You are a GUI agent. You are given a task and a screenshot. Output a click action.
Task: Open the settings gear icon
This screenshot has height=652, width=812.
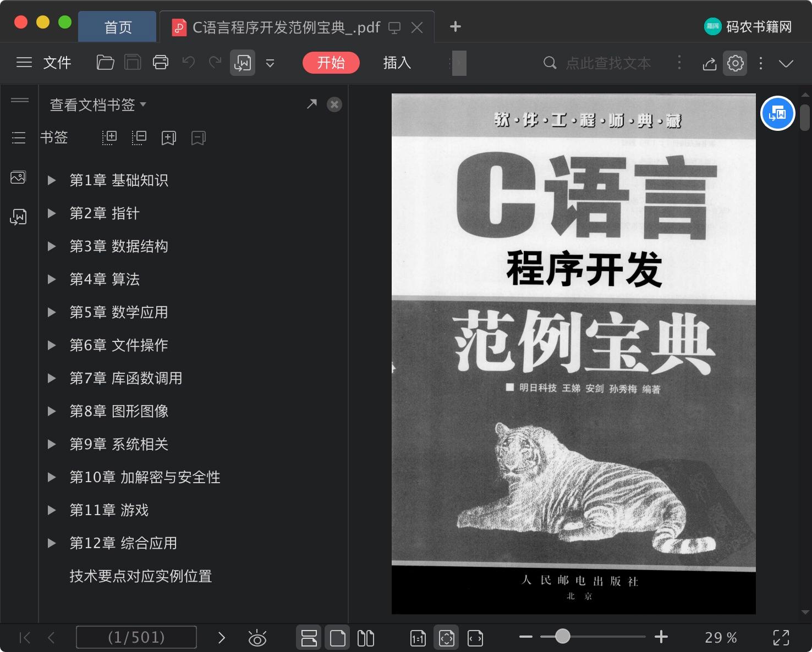click(736, 63)
